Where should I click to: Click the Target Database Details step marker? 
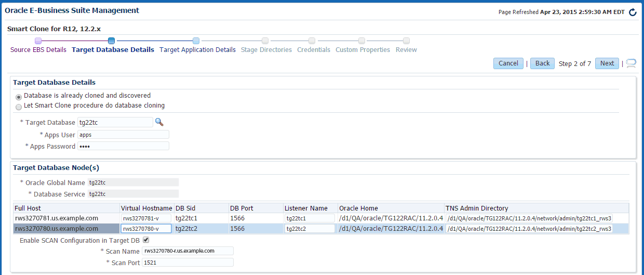pyautogui.click(x=111, y=41)
